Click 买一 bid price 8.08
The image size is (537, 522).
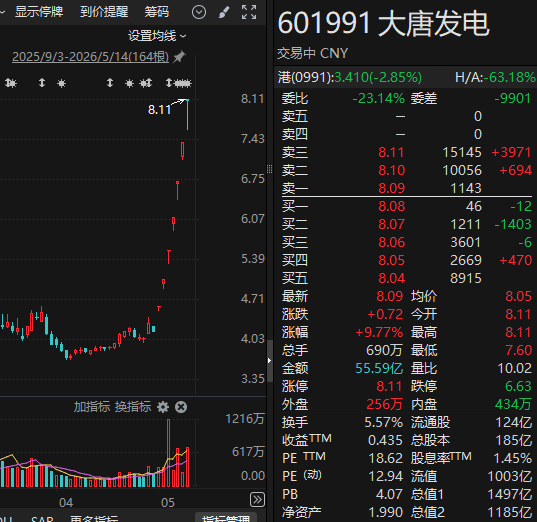(x=391, y=206)
